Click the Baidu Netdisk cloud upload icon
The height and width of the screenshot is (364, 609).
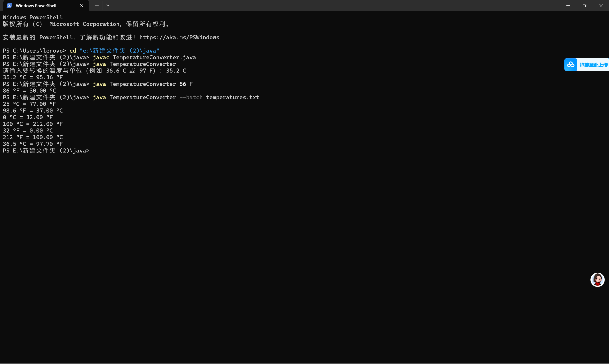coord(571,65)
